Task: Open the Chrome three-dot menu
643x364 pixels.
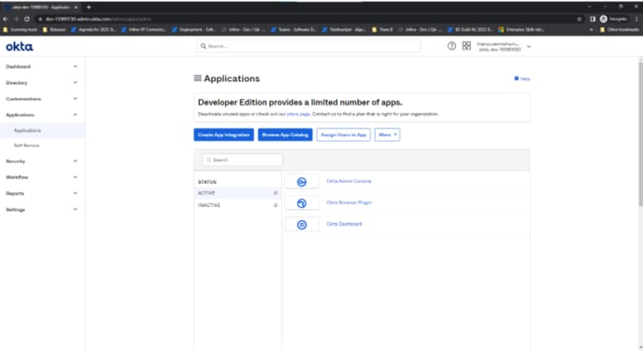Action: click(x=636, y=19)
